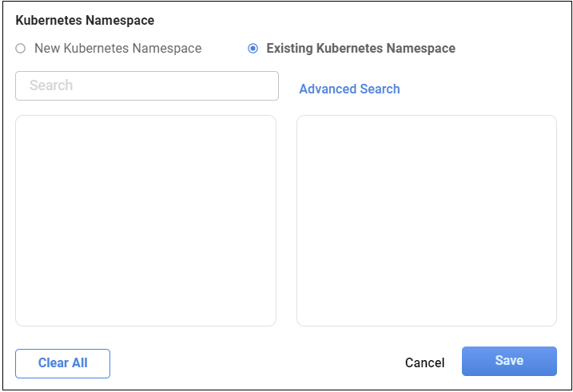
Task: Open the Advanced Search link
Action: click(349, 89)
